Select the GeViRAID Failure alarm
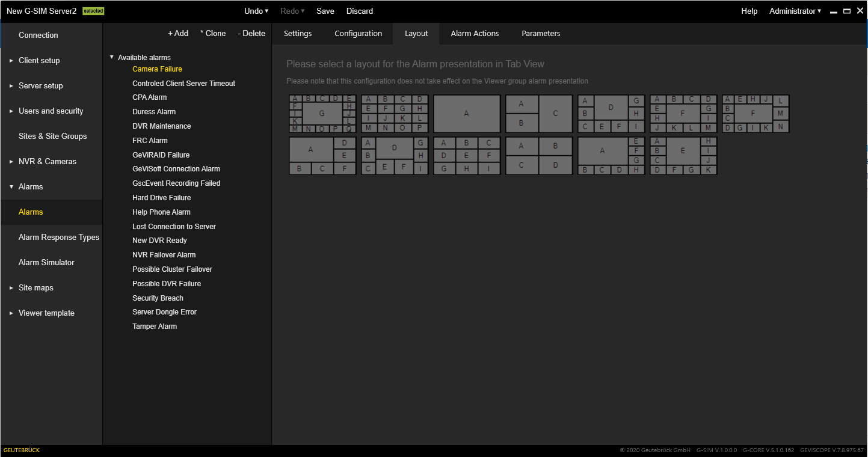 coord(161,155)
